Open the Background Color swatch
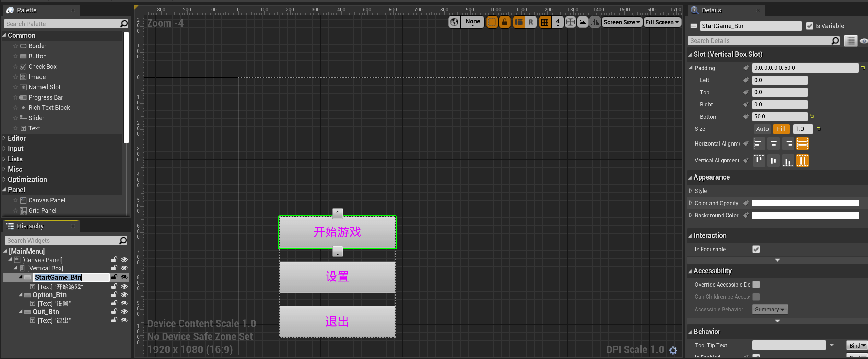This screenshot has height=359, width=868. coord(805,216)
